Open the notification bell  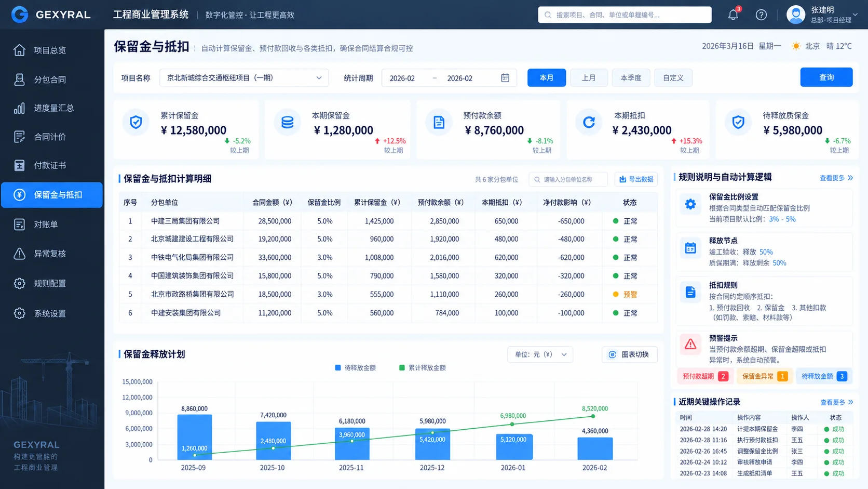pos(733,15)
